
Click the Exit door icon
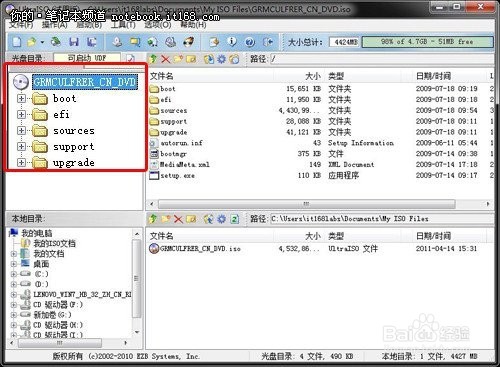[268, 42]
